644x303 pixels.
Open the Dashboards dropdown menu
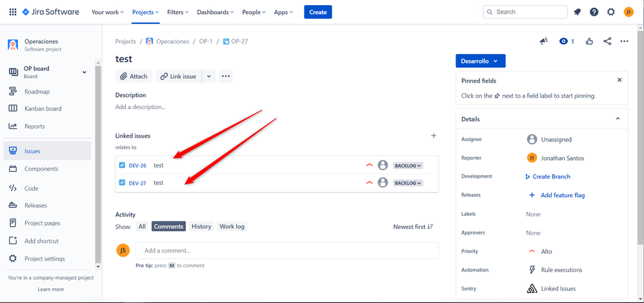coord(216,12)
